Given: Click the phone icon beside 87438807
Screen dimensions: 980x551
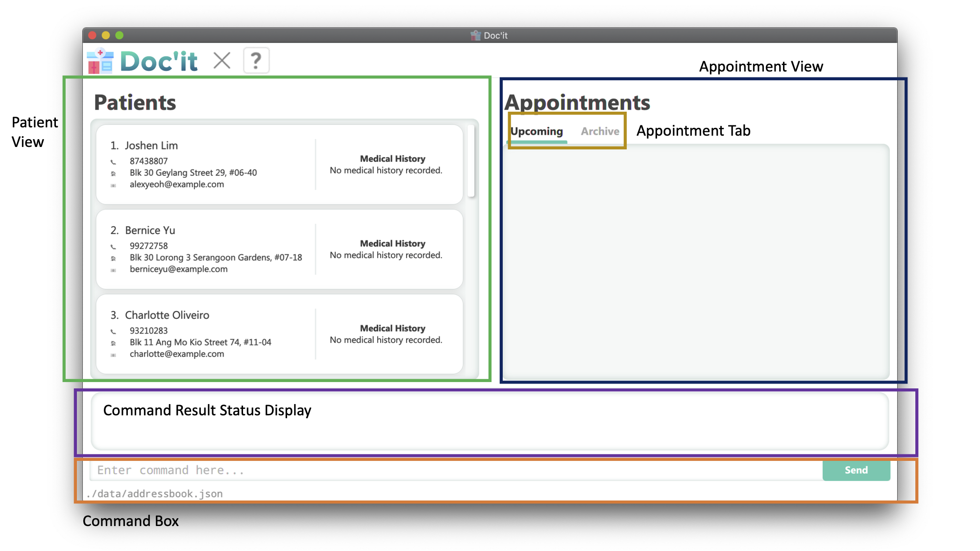Looking at the screenshot, I should click(113, 162).
